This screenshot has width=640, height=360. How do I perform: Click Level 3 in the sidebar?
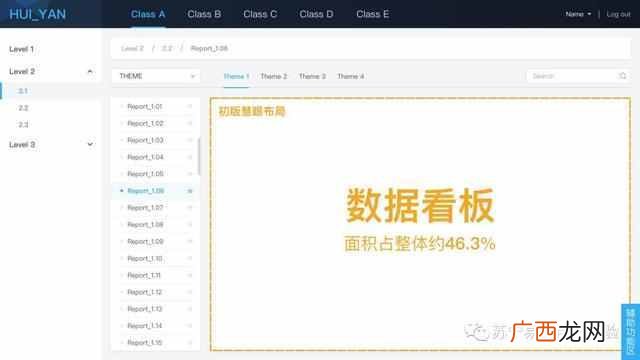pyautogui.click(x=22, y=144)
